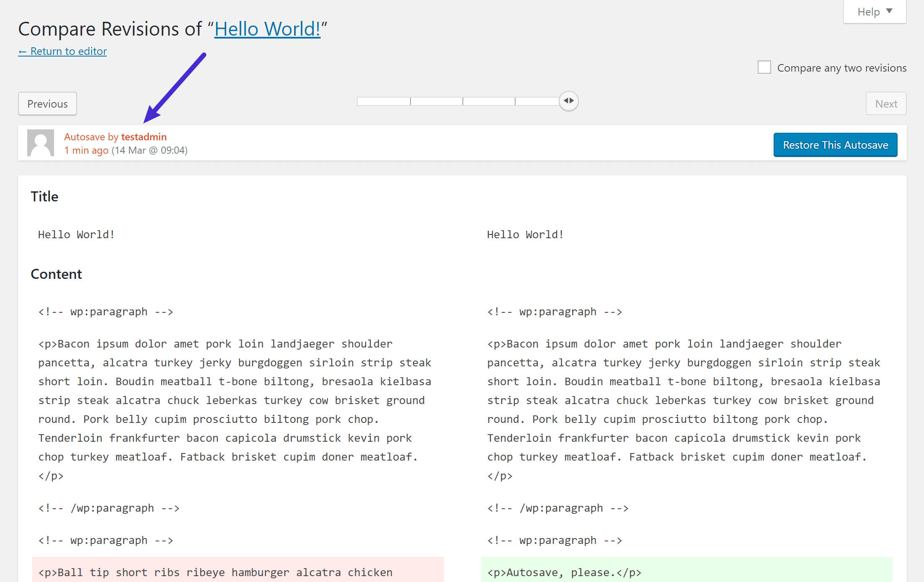This screenshot has height=582, width=924.
Task: Click Return to editor link
Action: (x=63, y=51)
